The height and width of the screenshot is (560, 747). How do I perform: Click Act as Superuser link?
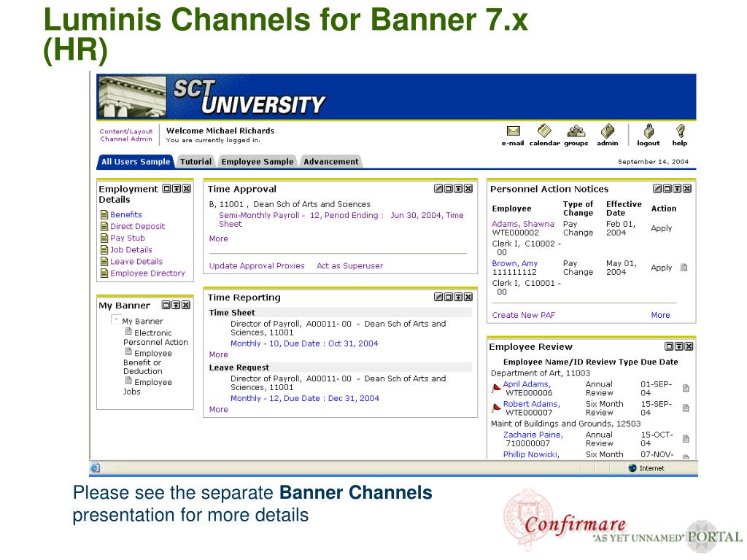click(x=349, y=265)
